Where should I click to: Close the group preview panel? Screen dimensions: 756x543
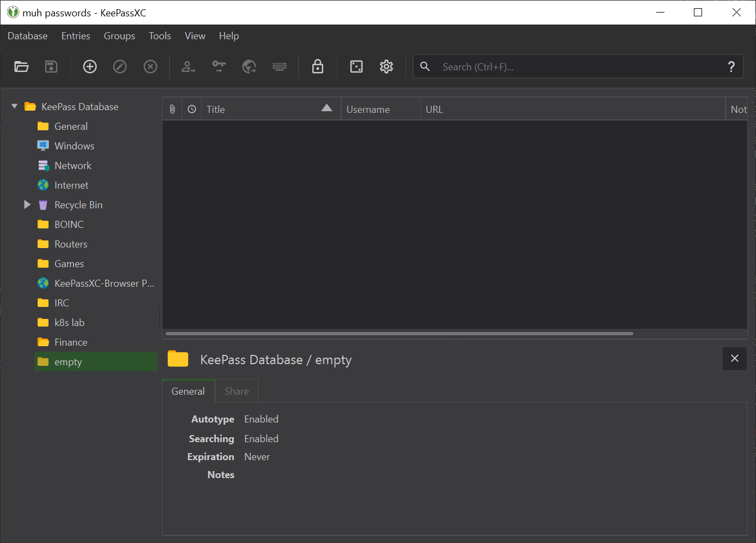[734, 359]
